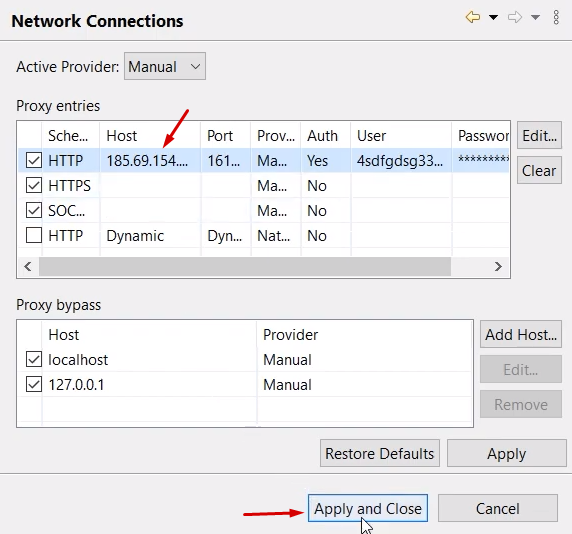Click the left scroll arrow in proxy table
The height and width of the screenshot is (534, 572).
[x=28, y=267]
